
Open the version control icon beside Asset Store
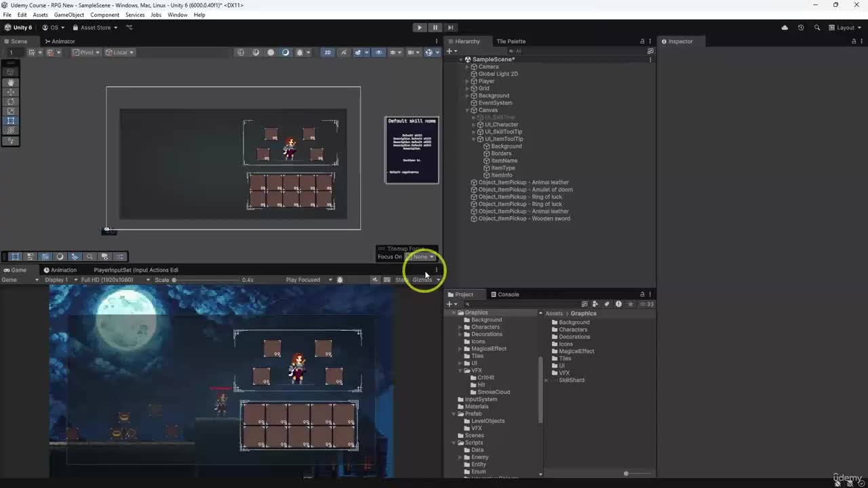click(x=130, y=28)
